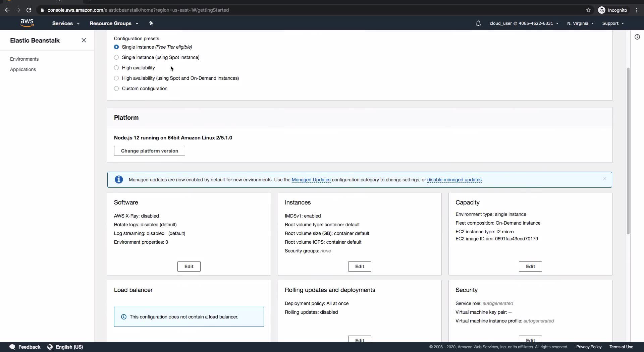Open the Privacy Policy link
This screenshot has width=644, height=352.
pyautogui.click(x=589, y=347)
